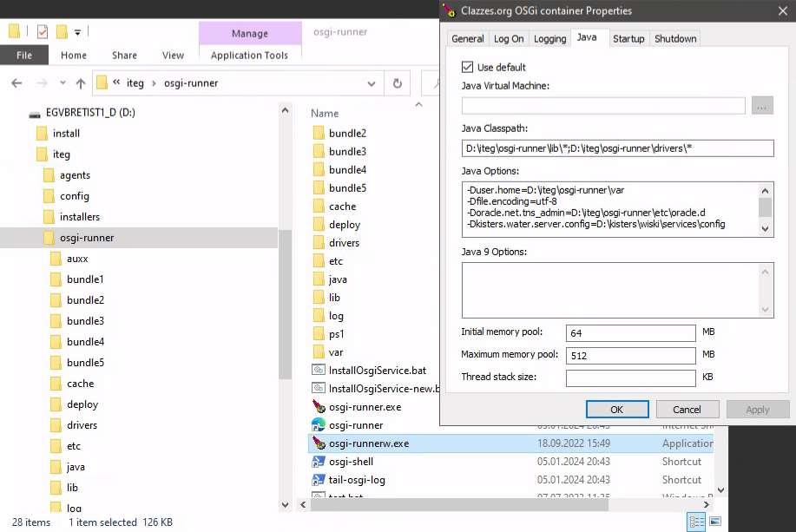Click the up-one-level navigation arrow
Screen dimensions: 796x532
click(80, 83)
